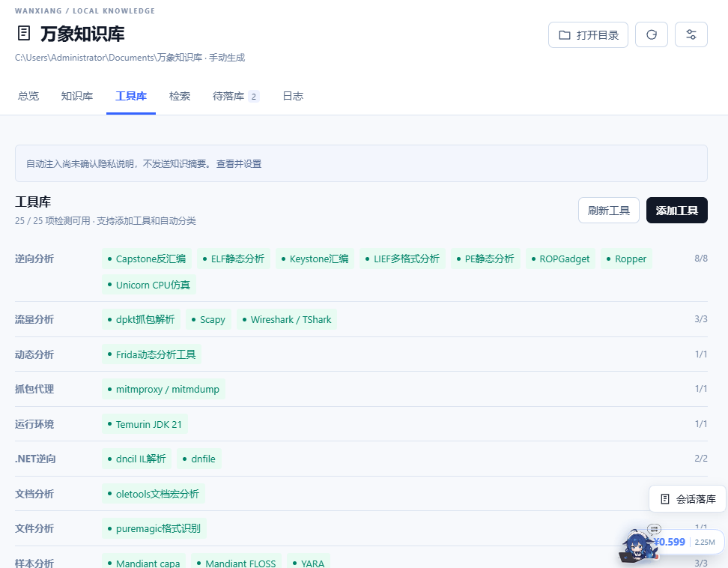Click the 添加工具 button
This screenshot has height=568, width=728.
(677, 211)
